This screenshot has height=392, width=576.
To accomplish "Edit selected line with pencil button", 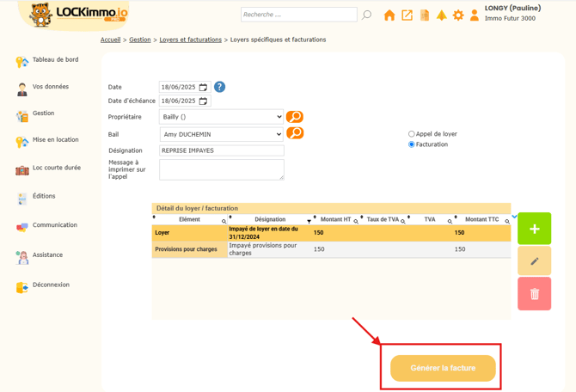I will point(534,261).
